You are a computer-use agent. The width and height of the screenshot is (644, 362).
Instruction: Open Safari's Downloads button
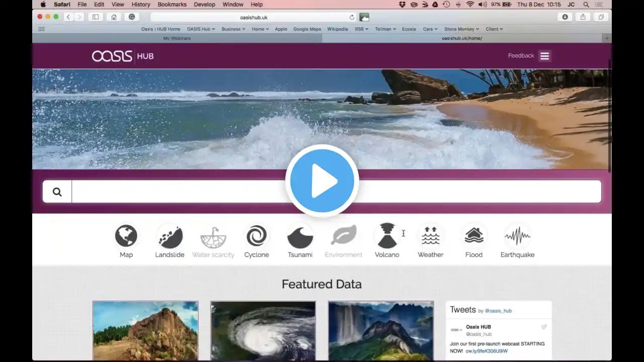[565, 17]
